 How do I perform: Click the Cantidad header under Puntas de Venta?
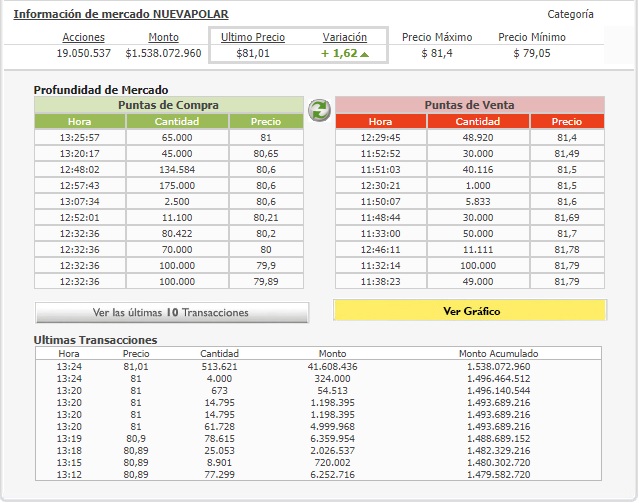click(478, 121)
